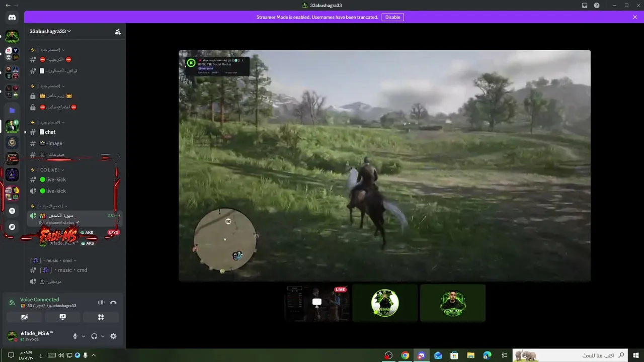
Task: Open headphone output options chevron
Action: [x=103, y=336]
